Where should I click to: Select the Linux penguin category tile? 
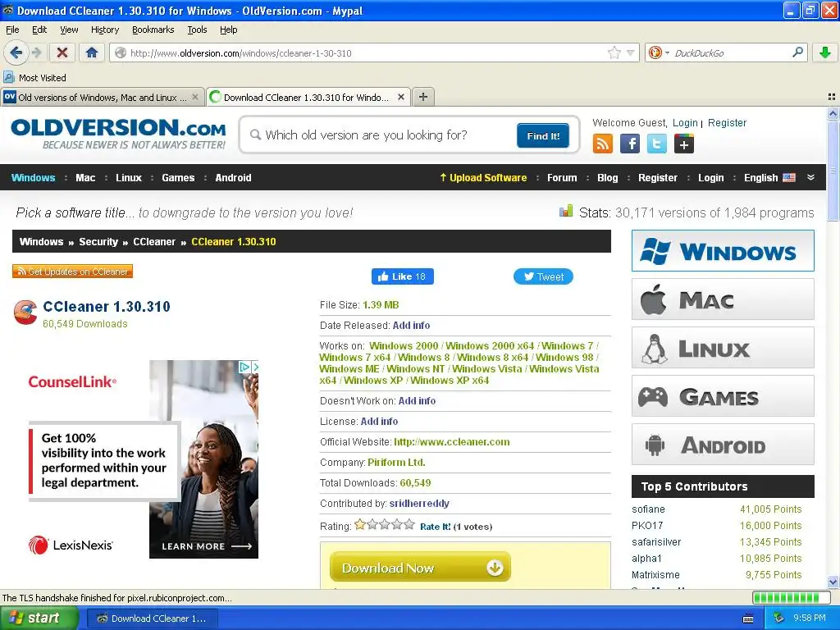723,348
